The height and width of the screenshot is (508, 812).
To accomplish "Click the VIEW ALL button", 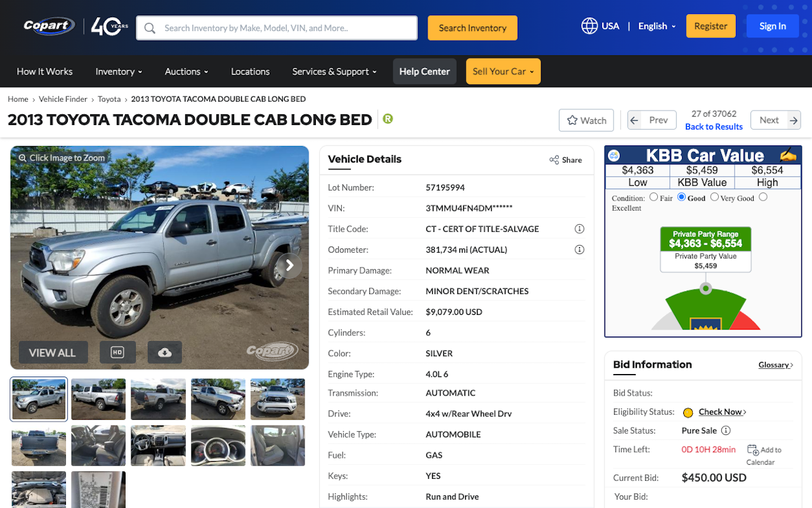I will pos(53,352).
